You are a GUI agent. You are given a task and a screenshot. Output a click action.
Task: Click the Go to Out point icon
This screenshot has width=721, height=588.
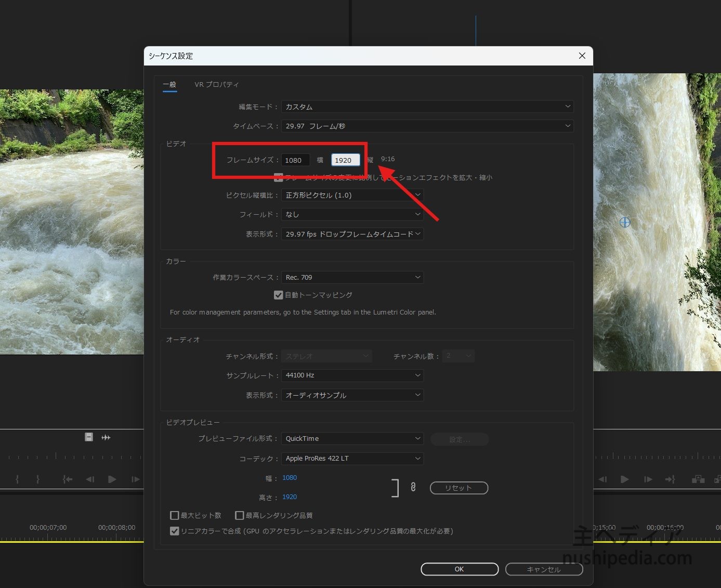point(670,479)
